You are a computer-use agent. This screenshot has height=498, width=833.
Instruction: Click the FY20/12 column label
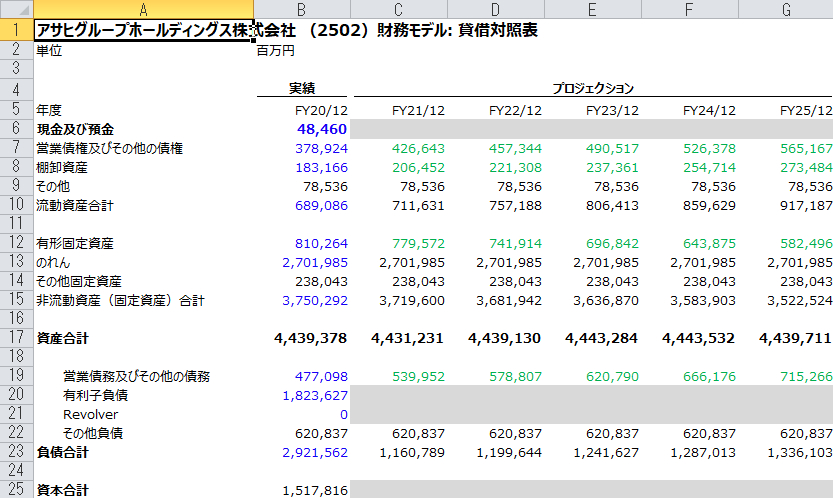click(x=321, y=111)
